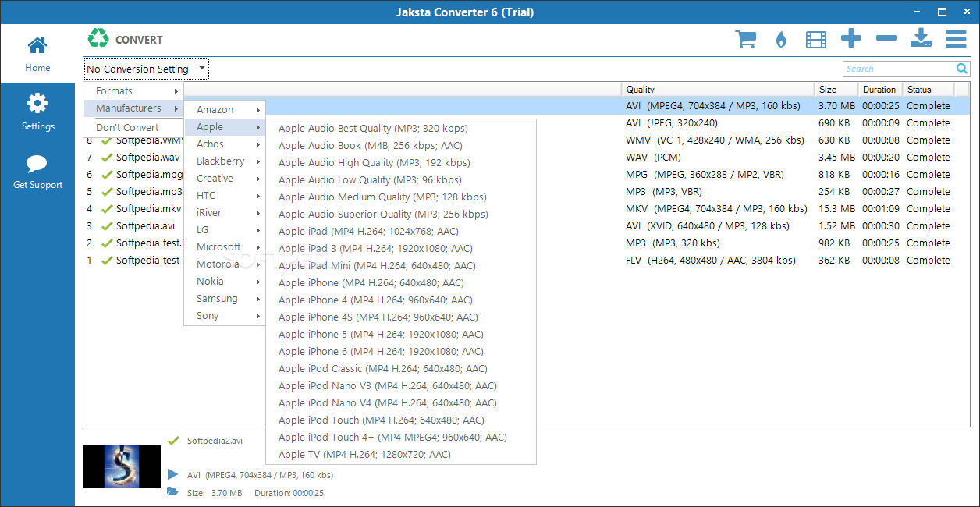Expand the Manufacturers submenu
Image resolution: width=980 pixels, height=507 pixels.
(x=133, y=108)
